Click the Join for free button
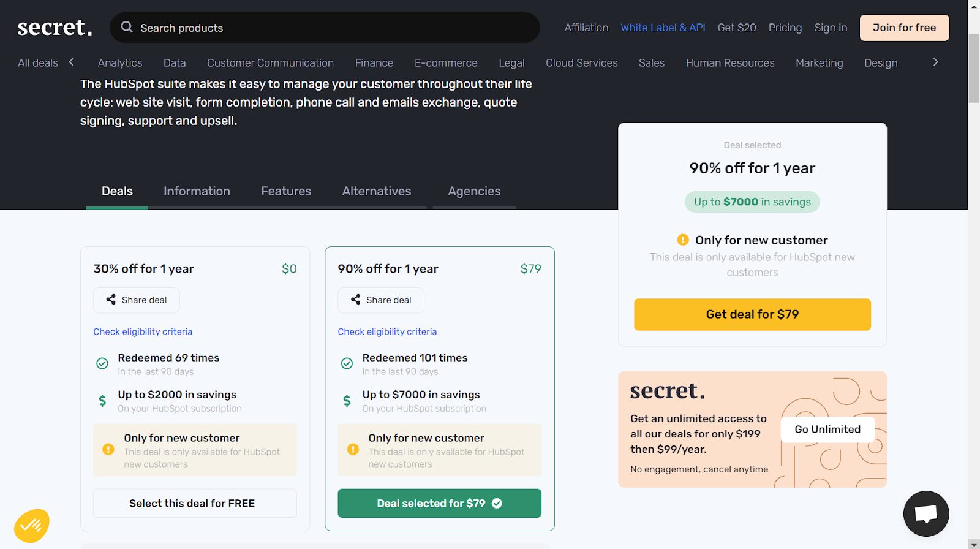Viewport: 980px width, 549px height. click(904, 28)
